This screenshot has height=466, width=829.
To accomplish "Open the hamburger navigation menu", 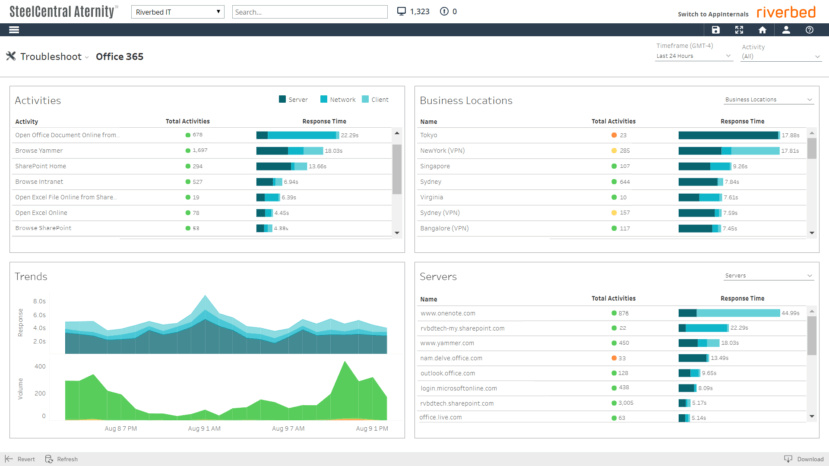I will (x=14, y=30).
